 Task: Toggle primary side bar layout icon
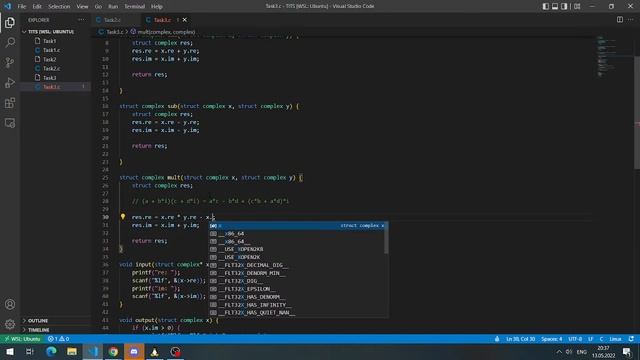[546, 6]
